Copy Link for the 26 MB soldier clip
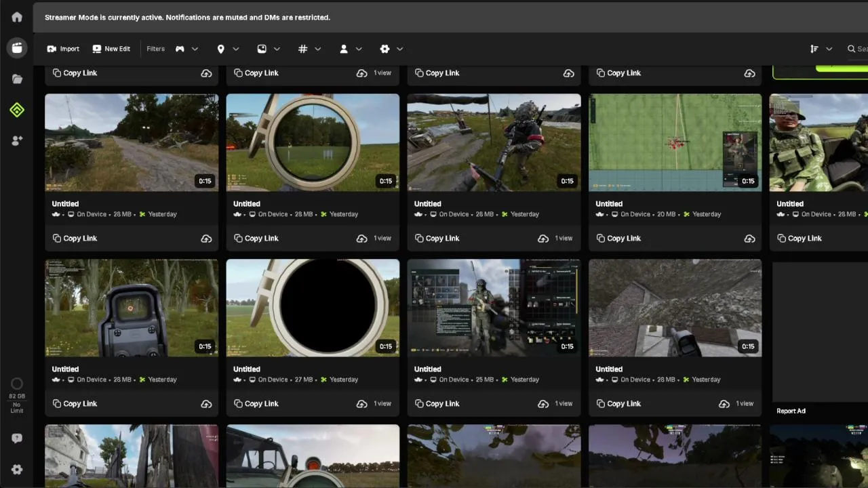 tap(437, 239)
